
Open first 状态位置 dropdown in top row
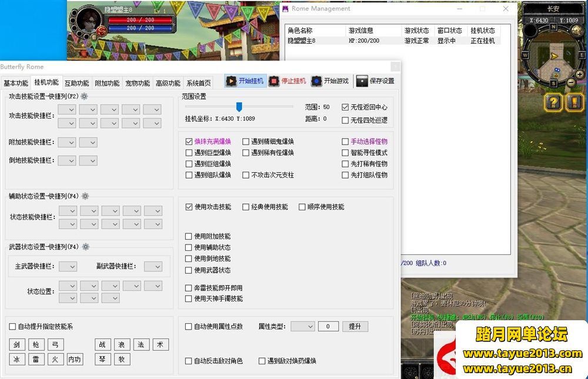(68, 286)
